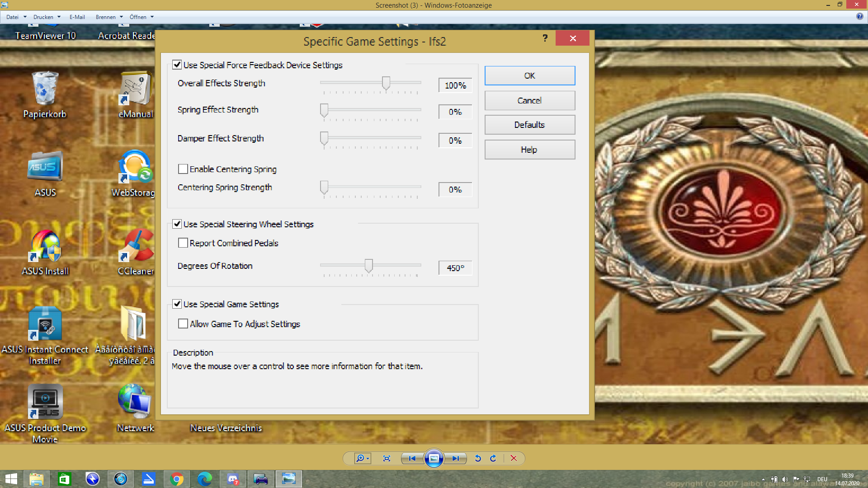Click the Cancel button
The image size is (868, 488).
click(x=529, y=100)
